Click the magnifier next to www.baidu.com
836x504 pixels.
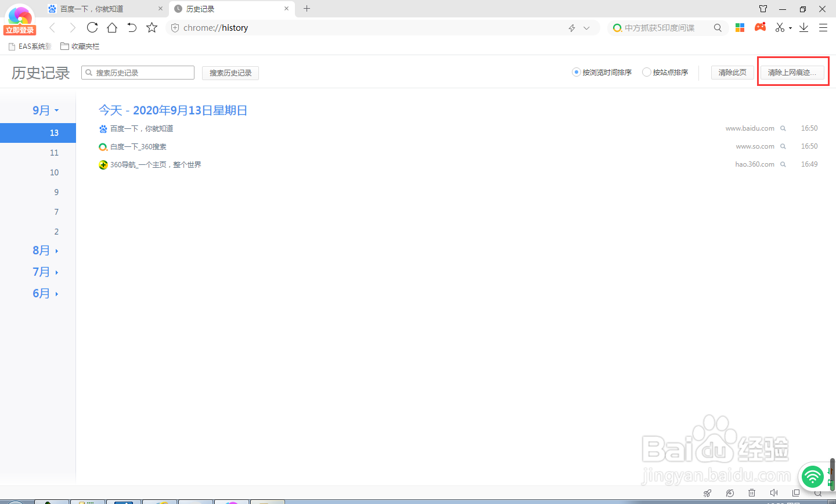[x=783, y=128]
